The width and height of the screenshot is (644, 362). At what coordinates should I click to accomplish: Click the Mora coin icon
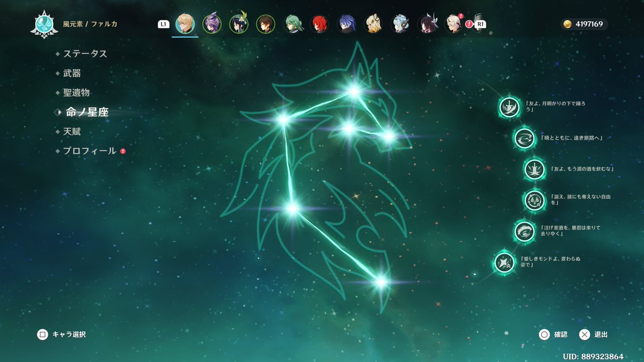[567, 24]
